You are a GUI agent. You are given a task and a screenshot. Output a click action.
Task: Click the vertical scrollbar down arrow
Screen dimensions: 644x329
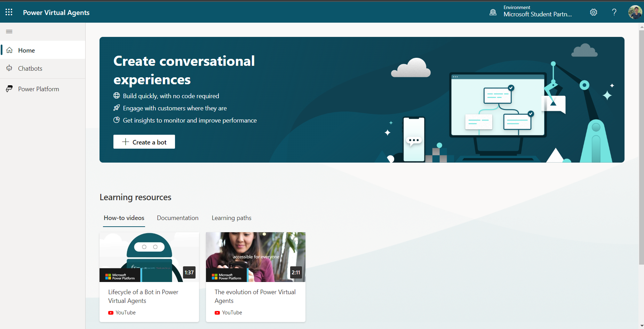point(641,326)
